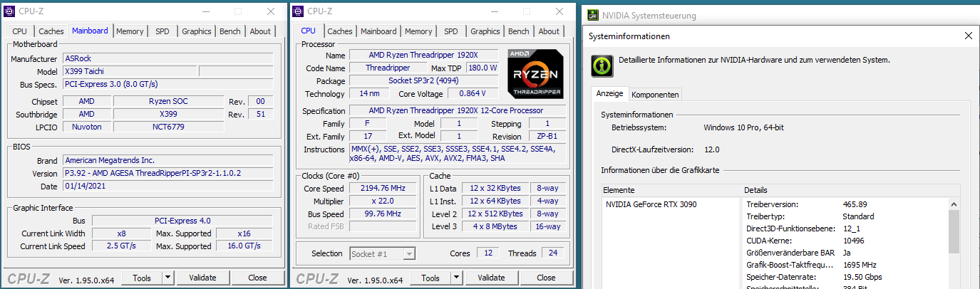980x289 pixels.
Task: Open Graphics tab in right CPU-Z window
Action: point(485,31)
